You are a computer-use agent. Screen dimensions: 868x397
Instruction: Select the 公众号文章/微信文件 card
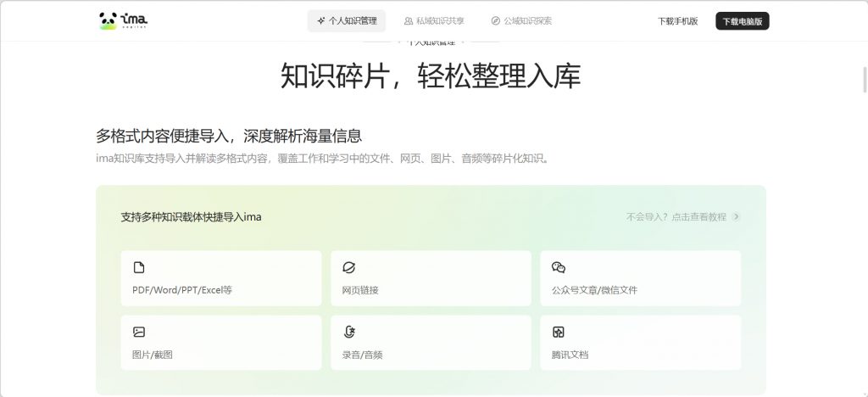pos(641,278)
